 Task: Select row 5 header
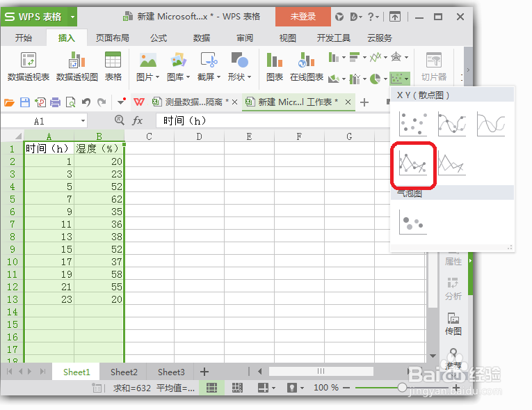pyautogui.click(x=13, y=199)
